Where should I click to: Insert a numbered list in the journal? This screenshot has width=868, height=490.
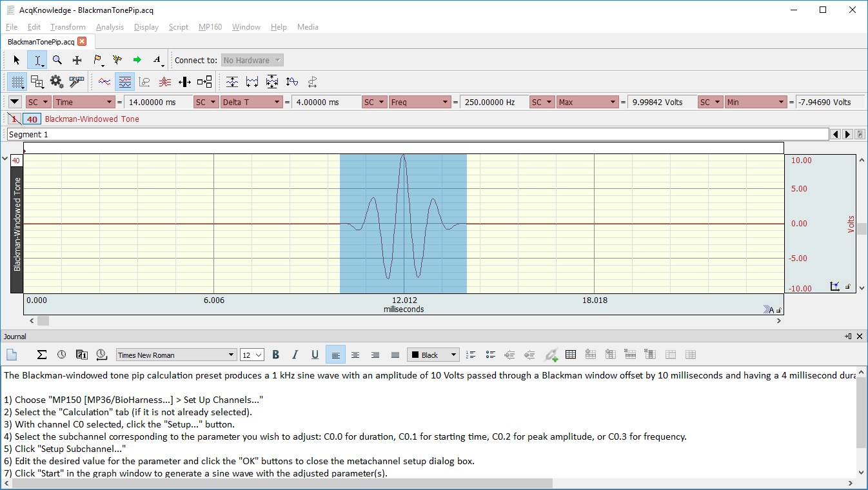click(x=470, y=355)
